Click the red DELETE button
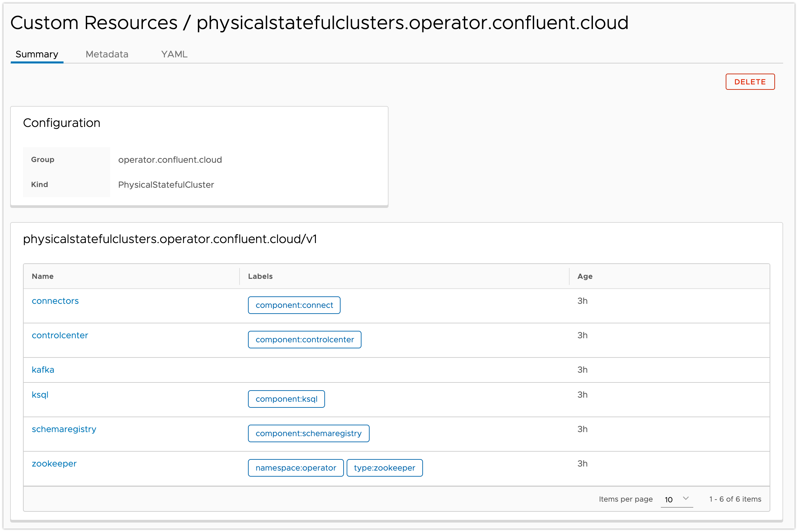This screenshot has width=798, height=532. pyautogui.click(x=750, y=82)
